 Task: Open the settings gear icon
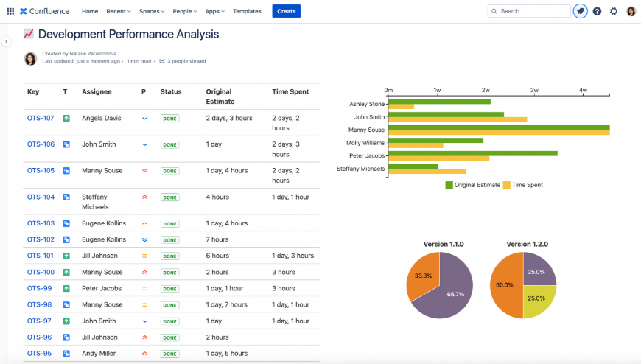[x=614, y=11]
